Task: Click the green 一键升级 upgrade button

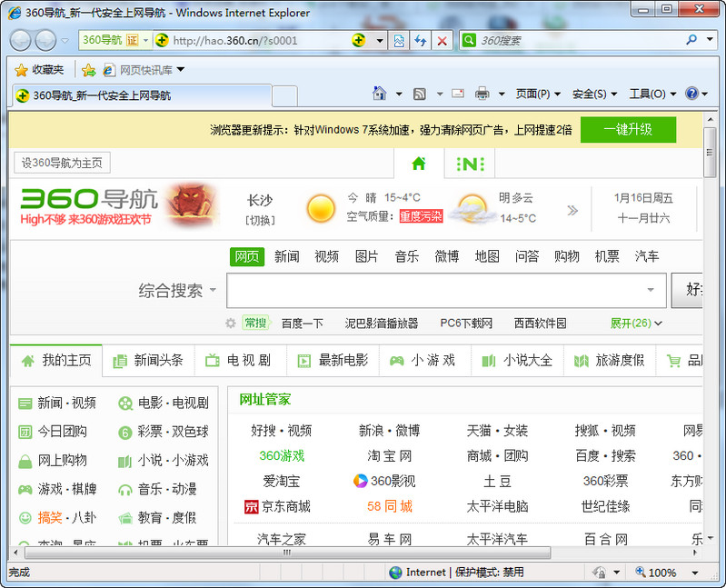Action: click(628, 130)
